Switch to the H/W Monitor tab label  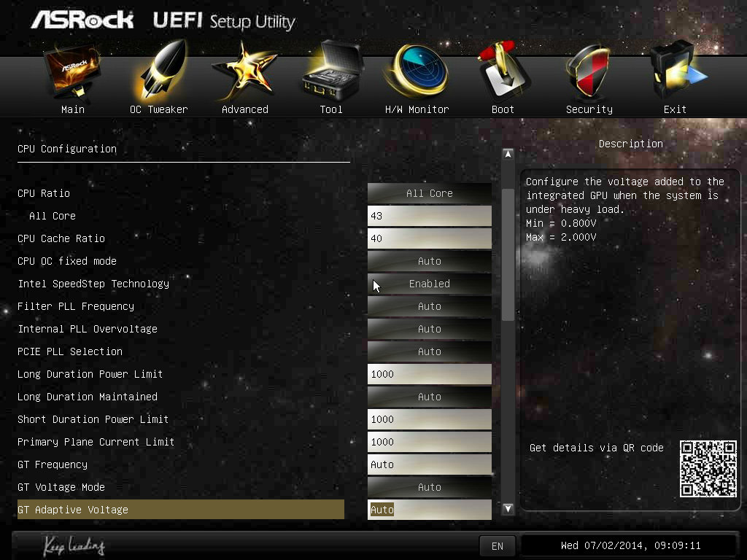417,109
